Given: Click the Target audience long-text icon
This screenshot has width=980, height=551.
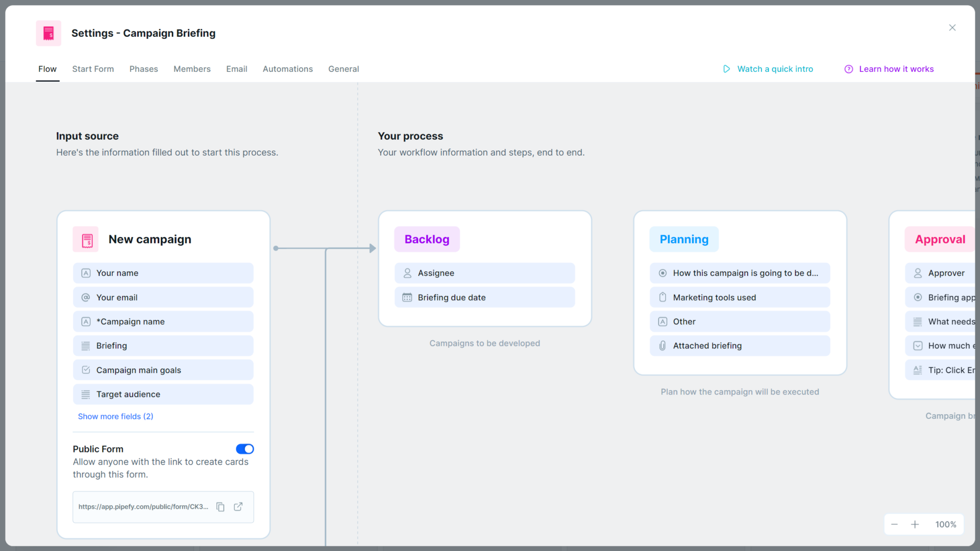Looking at the screenshot, I should pyautogui.click(x=85, y=394).
